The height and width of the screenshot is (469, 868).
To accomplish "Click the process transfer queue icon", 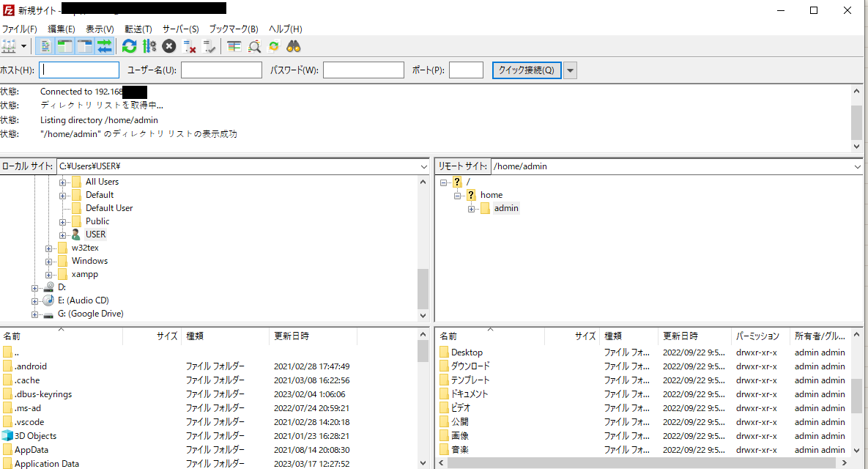I will click(149, 46).
